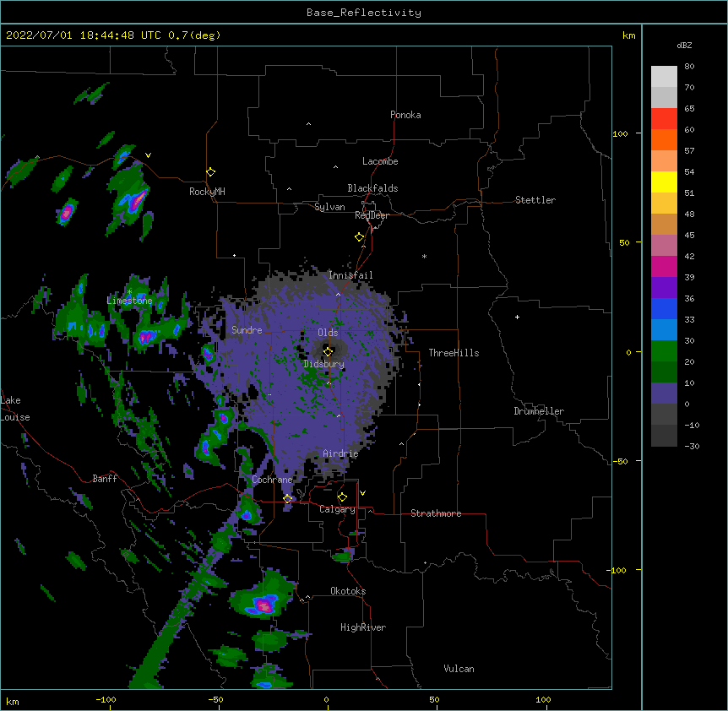Viewport: 728px width, 711px height.
Task: Click the Sylvan town label
Action: click(x=329, y=207)
